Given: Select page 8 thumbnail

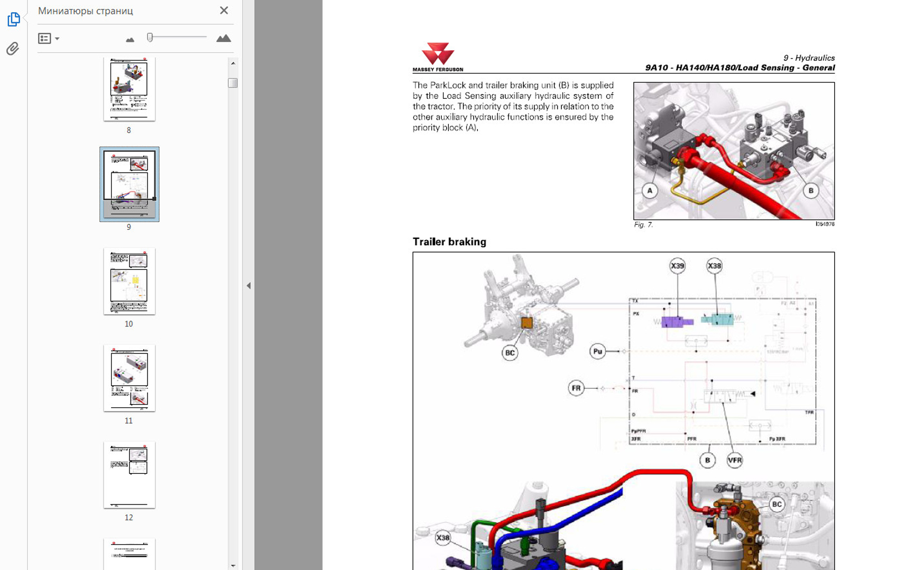Looking at the screenshot, I should 129,89.
